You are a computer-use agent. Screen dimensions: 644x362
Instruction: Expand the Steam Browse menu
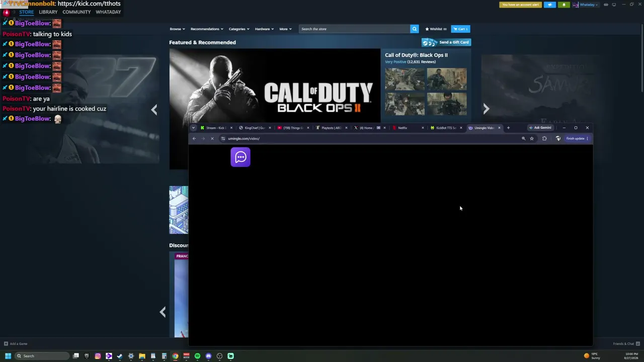point(177,29)
